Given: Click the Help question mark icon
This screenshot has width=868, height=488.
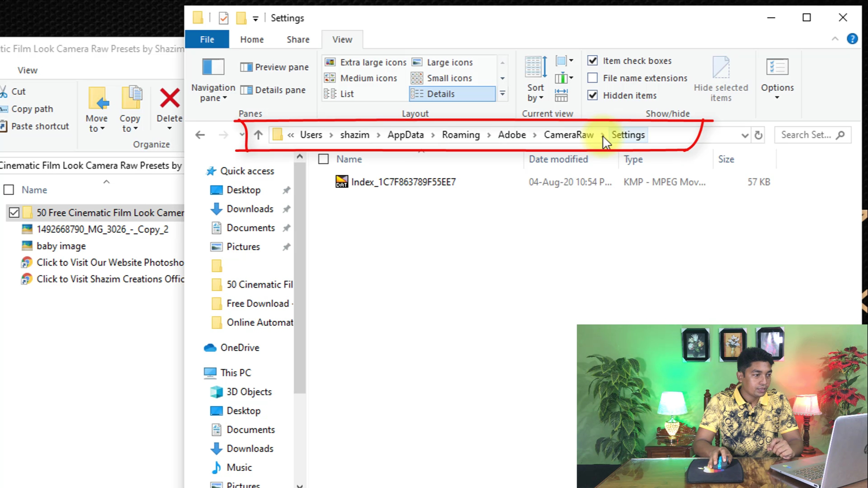Looking at the screenshot, I should tap(852, 39).
